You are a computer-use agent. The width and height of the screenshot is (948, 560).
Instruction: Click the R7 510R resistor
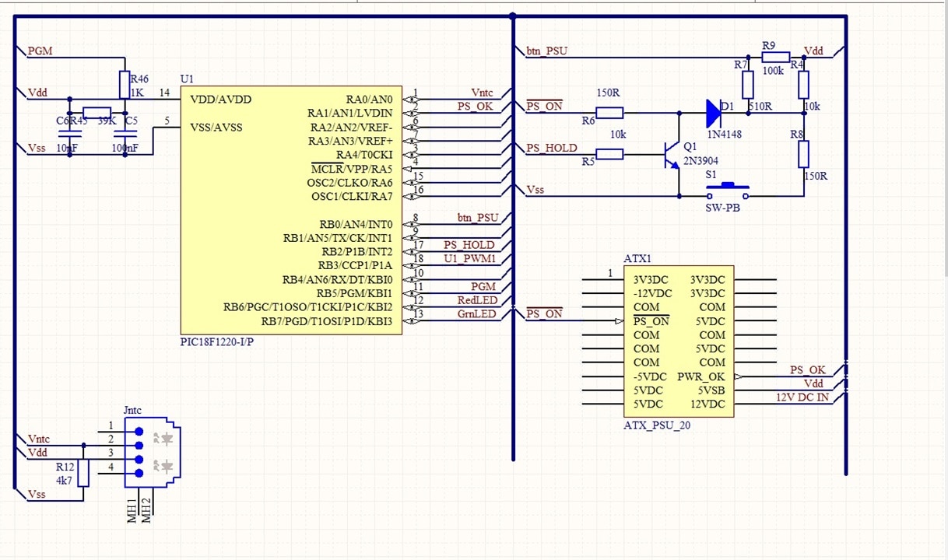pos(748,84)
